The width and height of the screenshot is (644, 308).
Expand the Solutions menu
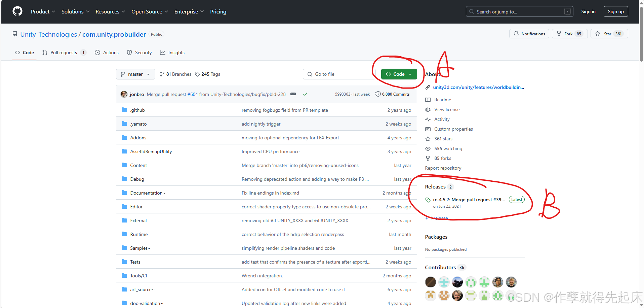click(x=75, y=11)
